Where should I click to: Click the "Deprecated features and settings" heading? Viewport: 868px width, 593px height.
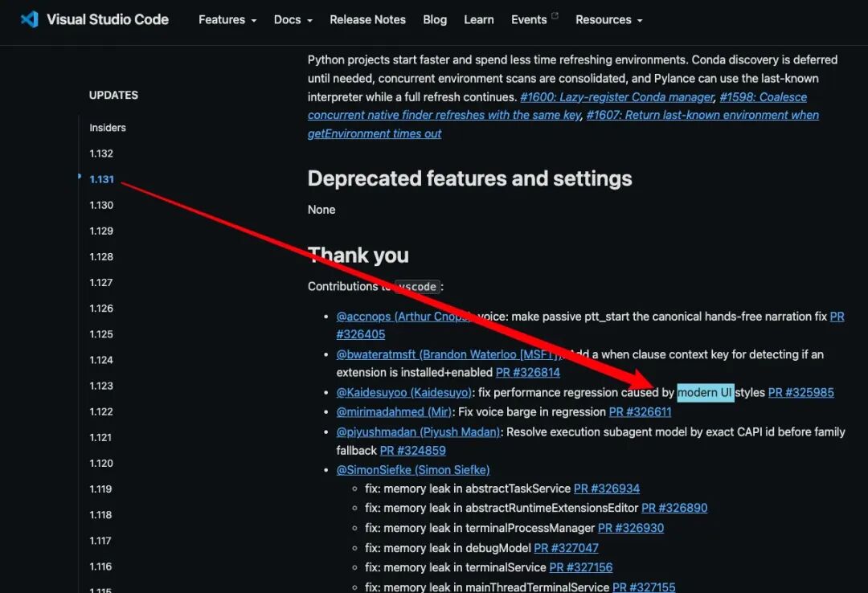pyautogui.click(x=469, y=179)
